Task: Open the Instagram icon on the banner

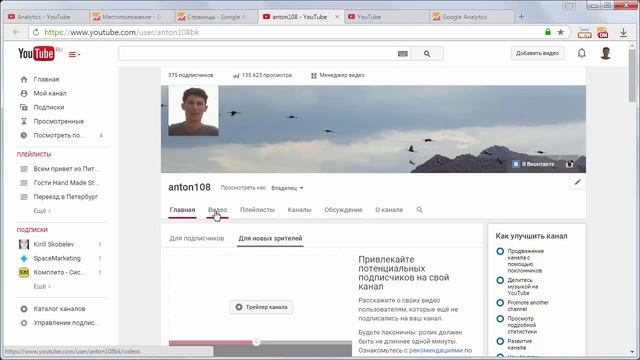Action: pos(569,164)
